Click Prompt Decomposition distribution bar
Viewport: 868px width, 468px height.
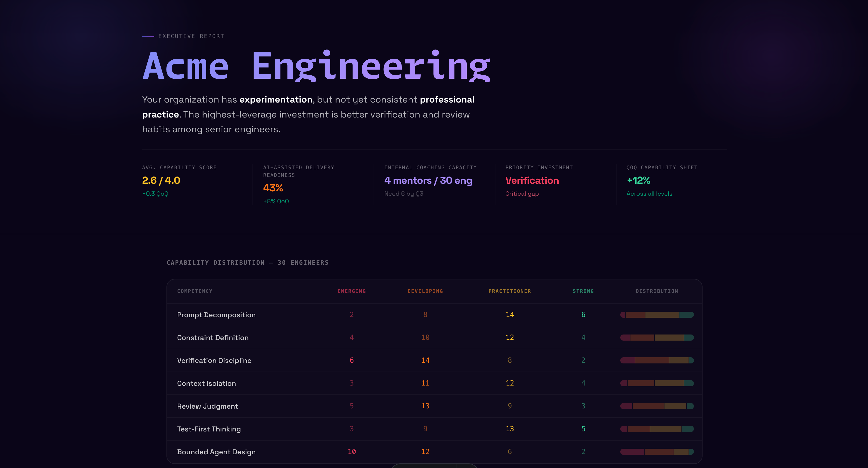coord(657,315)
